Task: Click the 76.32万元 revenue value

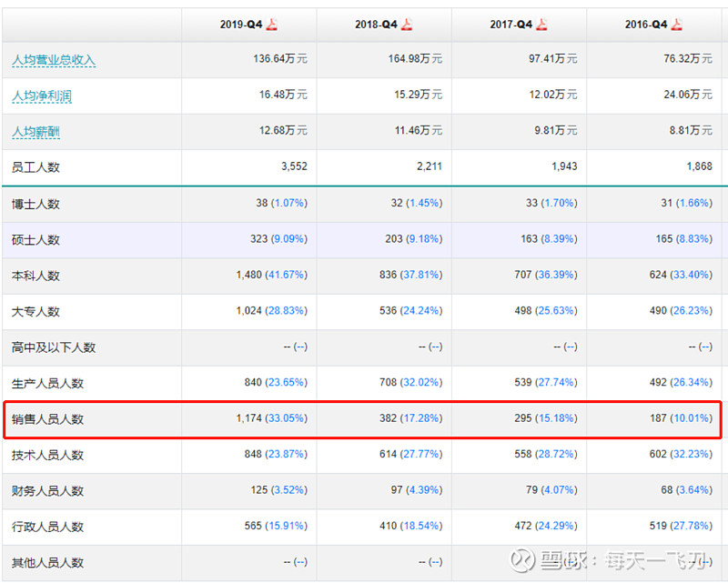Action: pyautogui.click(x=688, y=58)
